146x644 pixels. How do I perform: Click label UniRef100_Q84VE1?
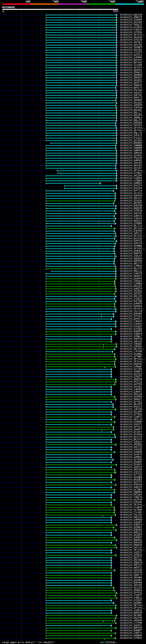point(131,70)
